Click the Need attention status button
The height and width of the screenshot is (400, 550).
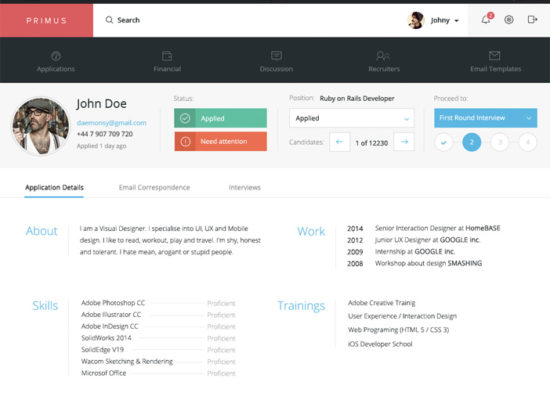(x=221, y=141)
